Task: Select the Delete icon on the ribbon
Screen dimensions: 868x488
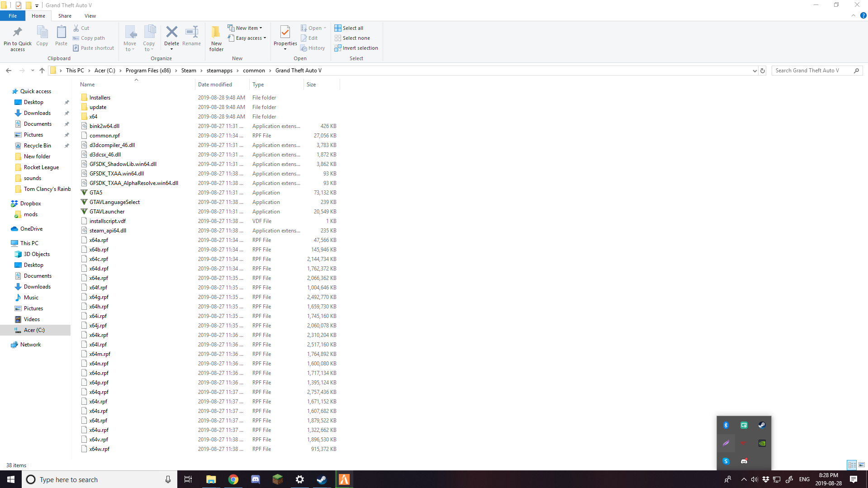Action: [x=171, y=34]
